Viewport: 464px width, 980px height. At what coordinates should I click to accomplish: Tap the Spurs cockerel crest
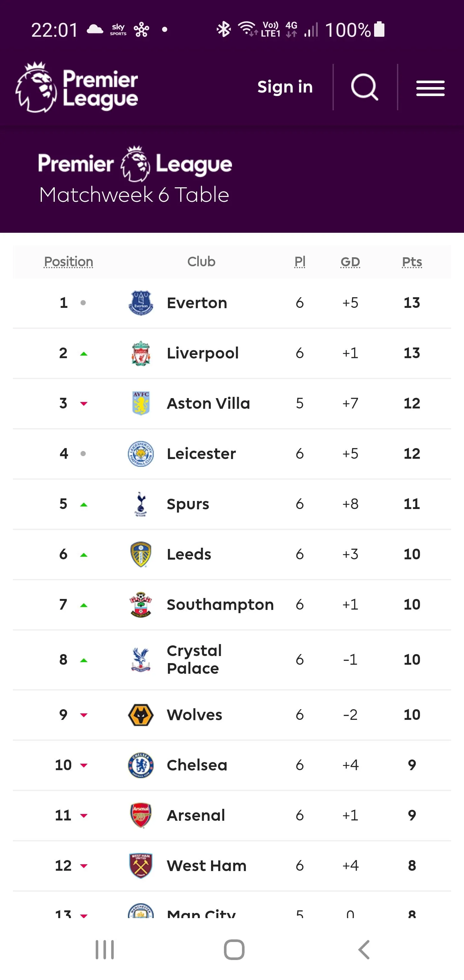tap(141, 504)
